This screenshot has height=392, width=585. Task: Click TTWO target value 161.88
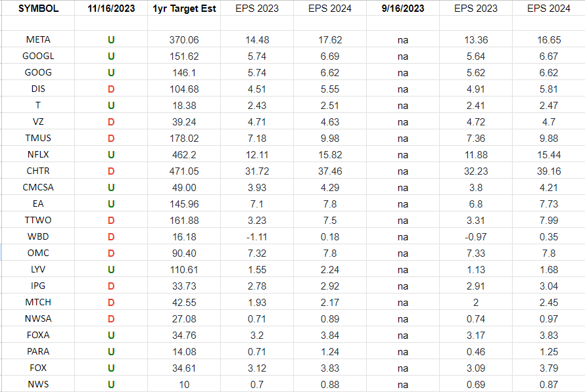tap(184, 220)
